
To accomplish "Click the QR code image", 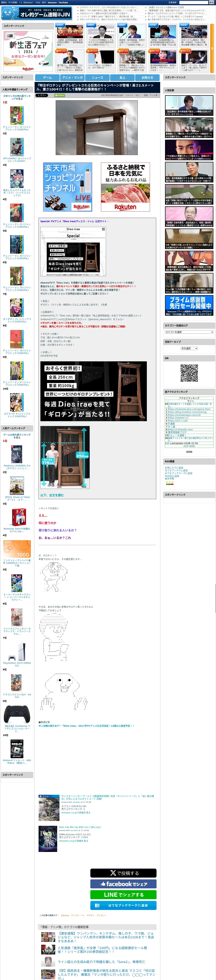I will pyautogui.click(x=189, y=373).
